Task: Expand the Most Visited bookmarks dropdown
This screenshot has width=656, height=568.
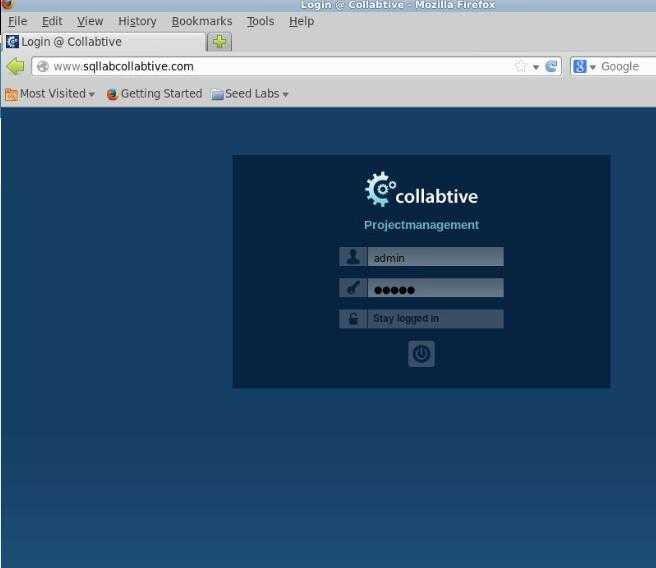Action: coord(92,95)
